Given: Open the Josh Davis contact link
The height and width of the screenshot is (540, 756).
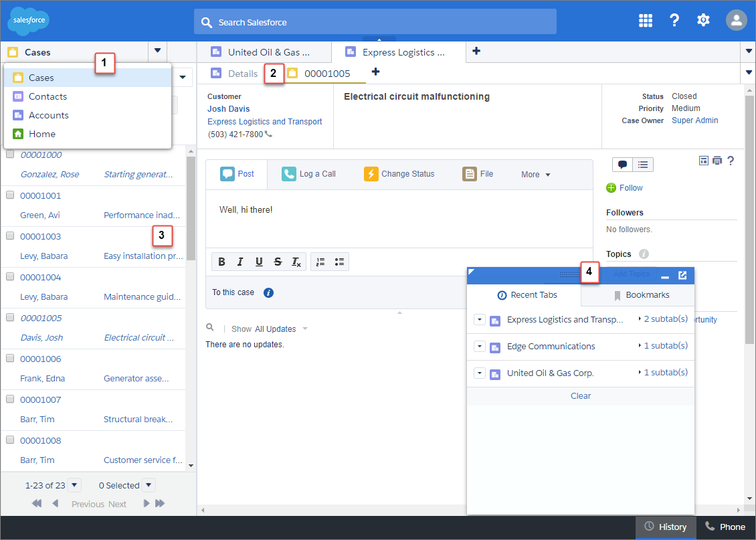Looking at the screenshot, I should pyautogui.click(x=229, y=109).
